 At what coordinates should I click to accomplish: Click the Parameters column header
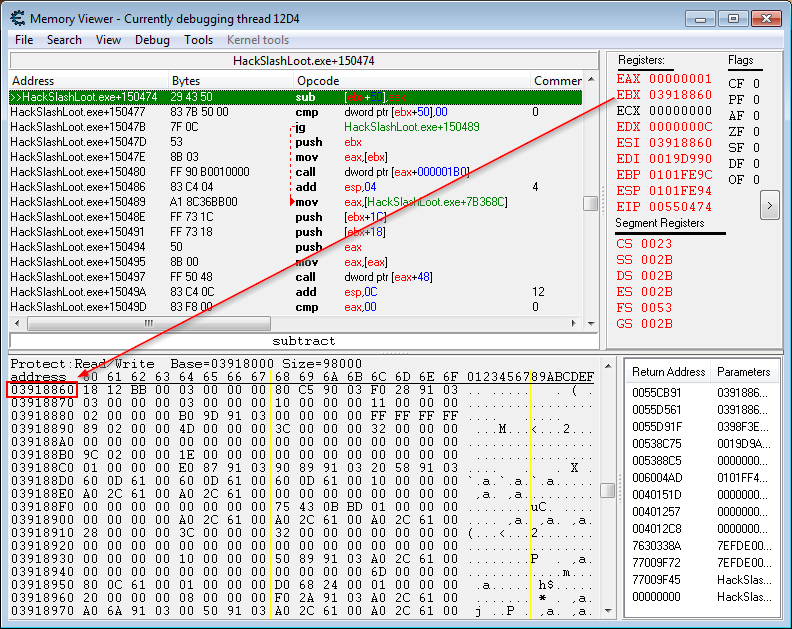[744, 372]
